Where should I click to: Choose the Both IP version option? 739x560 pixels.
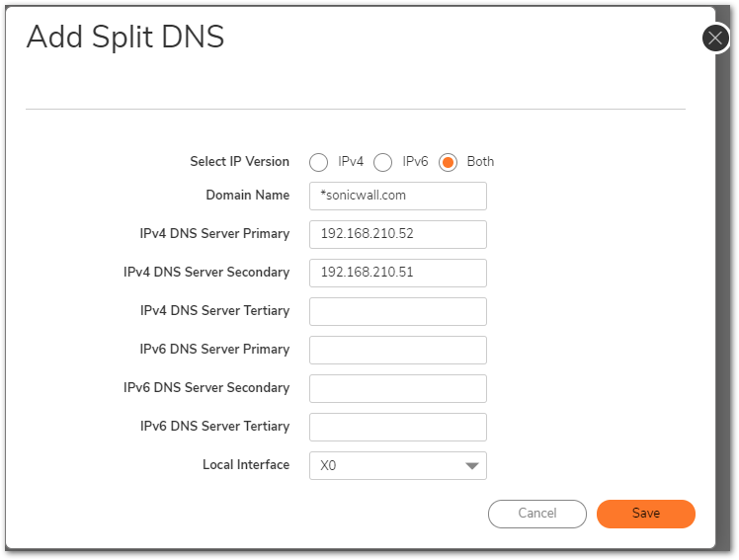click(448, 163)
